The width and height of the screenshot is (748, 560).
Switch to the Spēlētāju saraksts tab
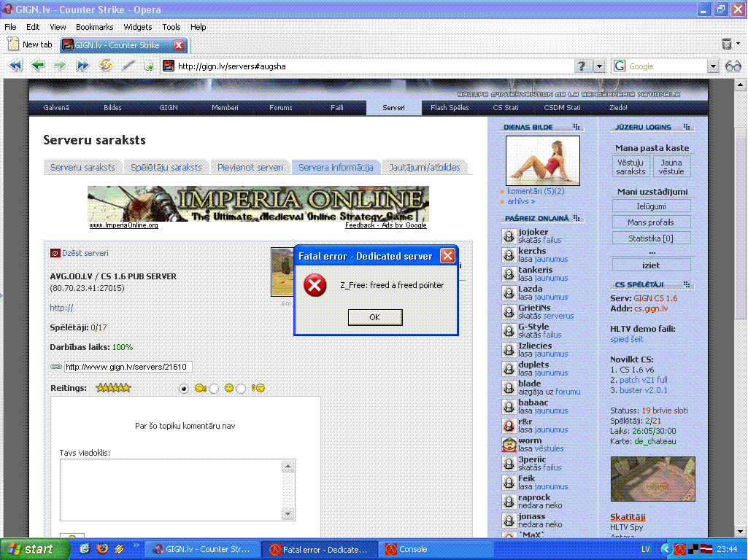(x=166, y=167)
